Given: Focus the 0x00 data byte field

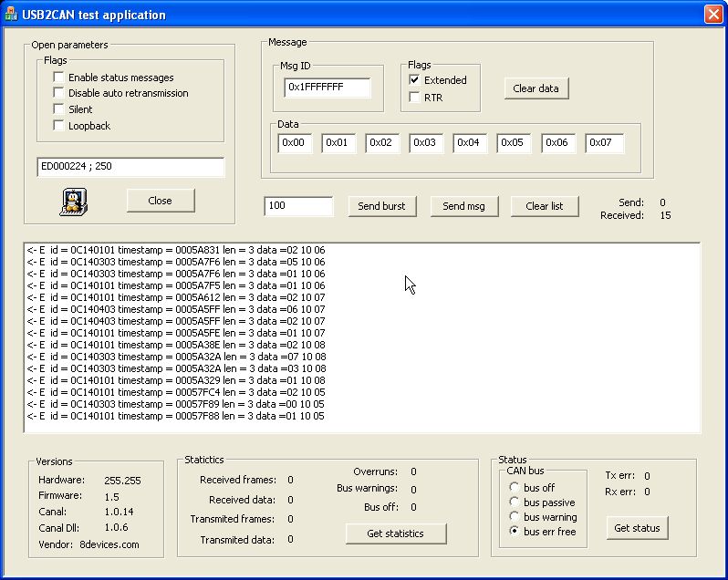Looking at the screenshot, I should tap(296, 143).
